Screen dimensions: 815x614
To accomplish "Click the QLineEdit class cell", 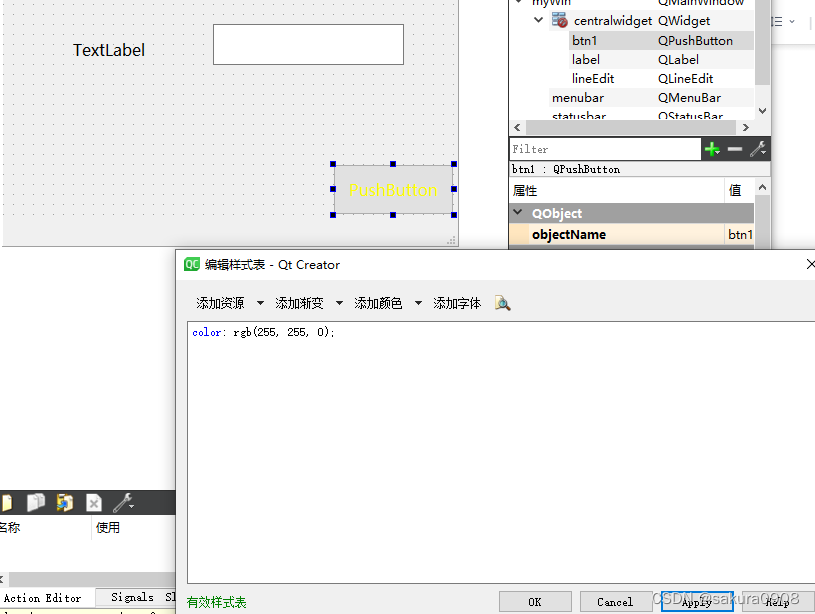I will 686,79.
